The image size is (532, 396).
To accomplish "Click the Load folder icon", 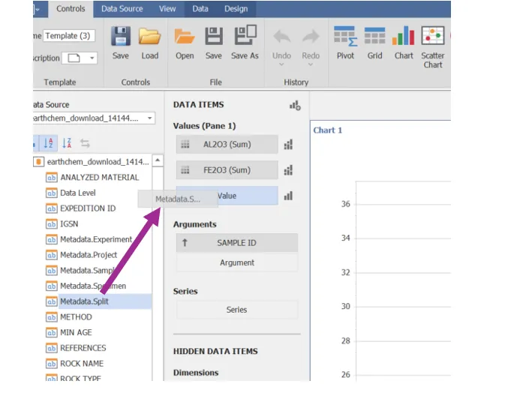I will point(149,36).
